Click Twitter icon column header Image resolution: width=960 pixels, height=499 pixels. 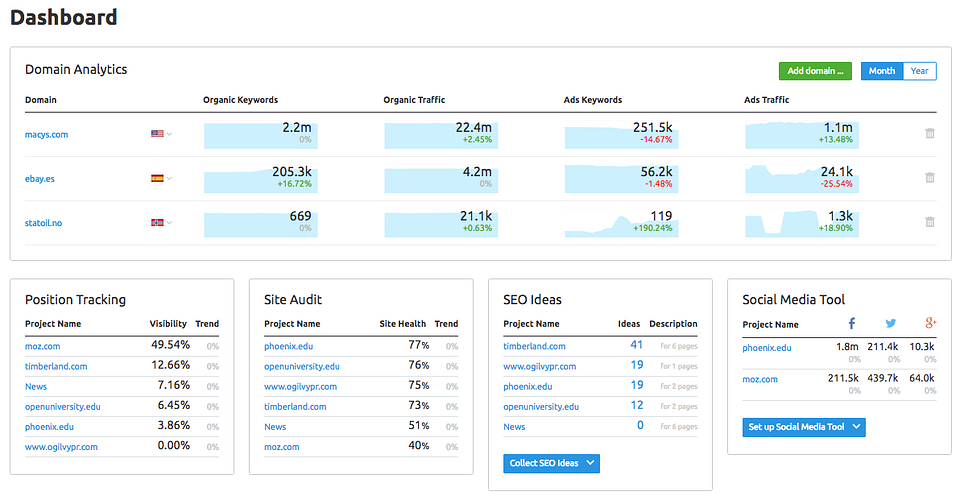pos(891,324)
